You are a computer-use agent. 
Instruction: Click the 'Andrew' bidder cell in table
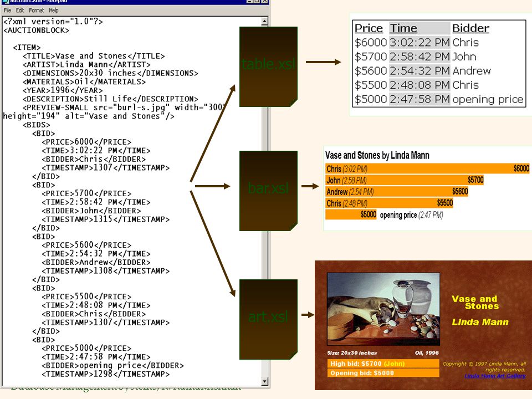click(x=472, y=71)
